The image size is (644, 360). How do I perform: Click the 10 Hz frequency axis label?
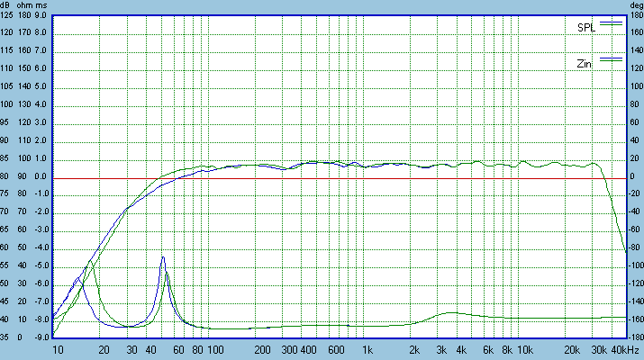(58, 350)
